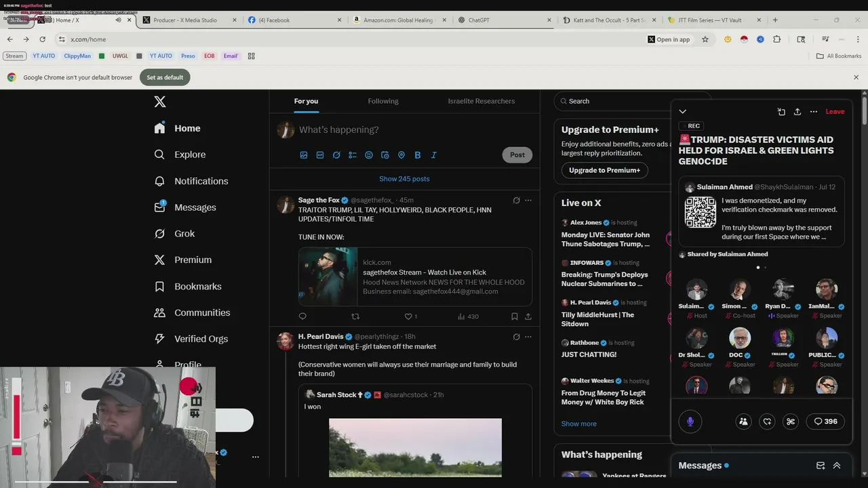868x488 pixels.
Task: Expand the Messages drawer
Action: click(x=837, y=466)
